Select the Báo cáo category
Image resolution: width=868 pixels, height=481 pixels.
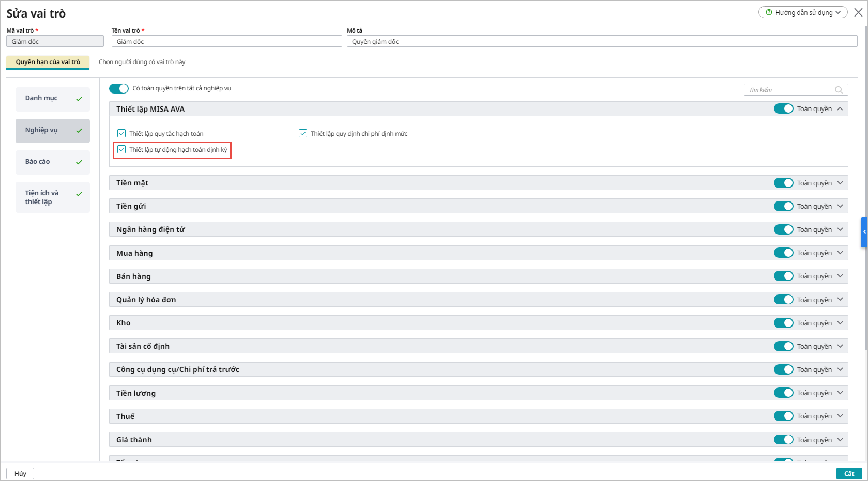tap(52, 162)
